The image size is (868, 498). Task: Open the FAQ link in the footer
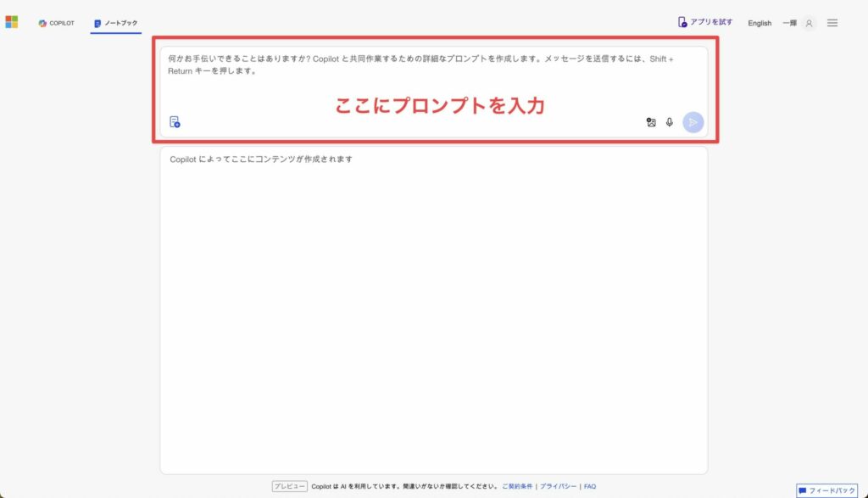coord(590,486)
